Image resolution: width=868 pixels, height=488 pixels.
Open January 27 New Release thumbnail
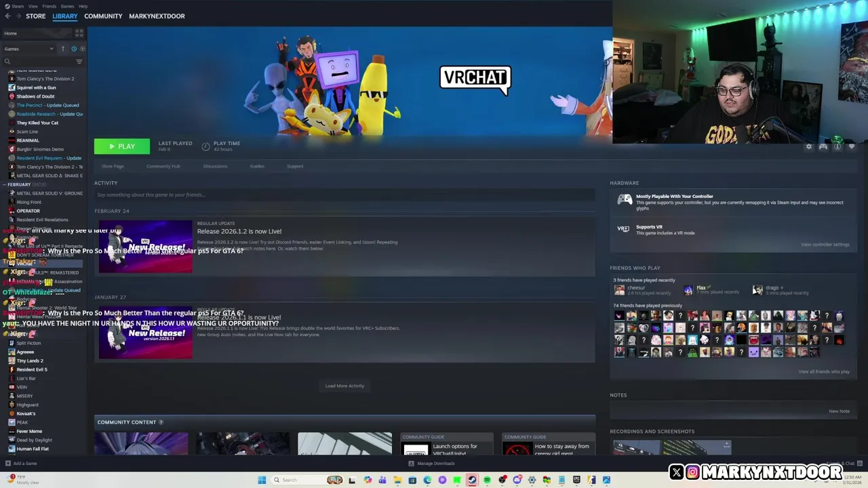coord(145,333)
